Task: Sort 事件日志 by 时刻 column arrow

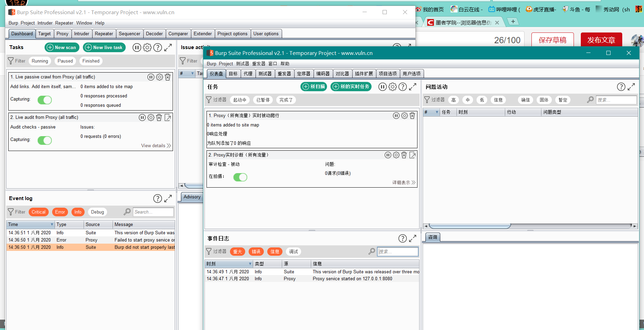Action: (x=250, y=264)
